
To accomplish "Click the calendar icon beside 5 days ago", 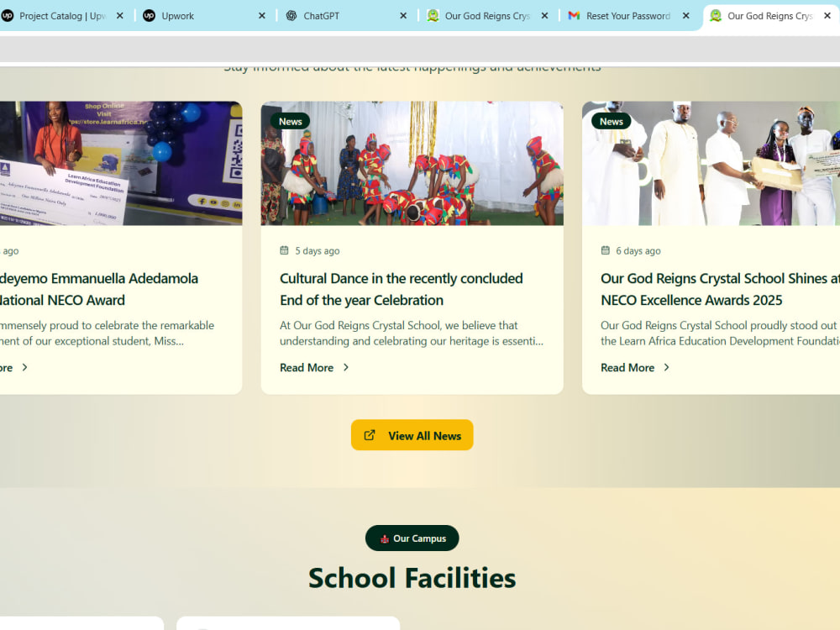I will coord(285,250).
